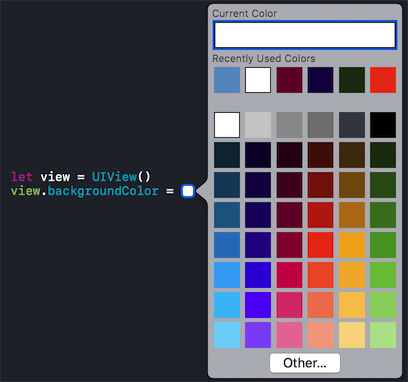
Task: Pick the raspberry pink swatch
Action: pos(289,305)
